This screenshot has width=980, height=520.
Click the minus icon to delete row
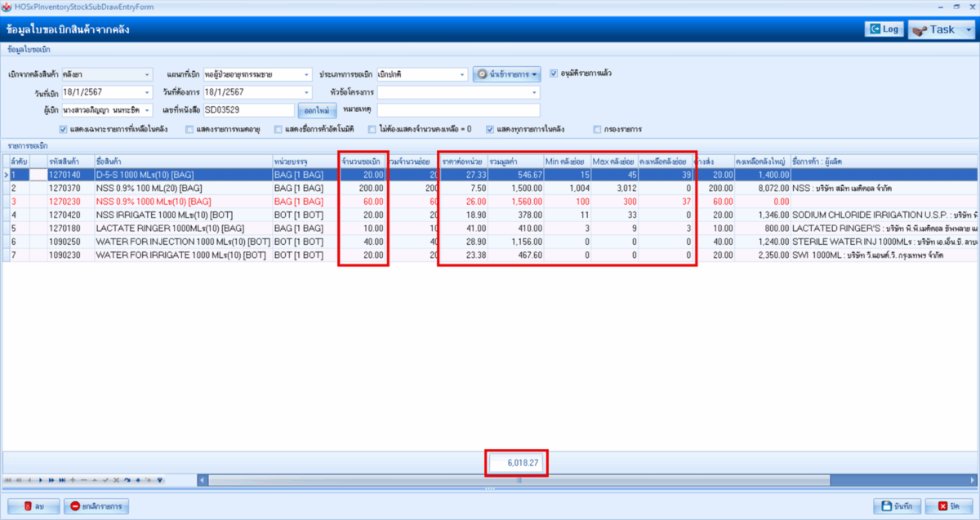coord(82,480)
